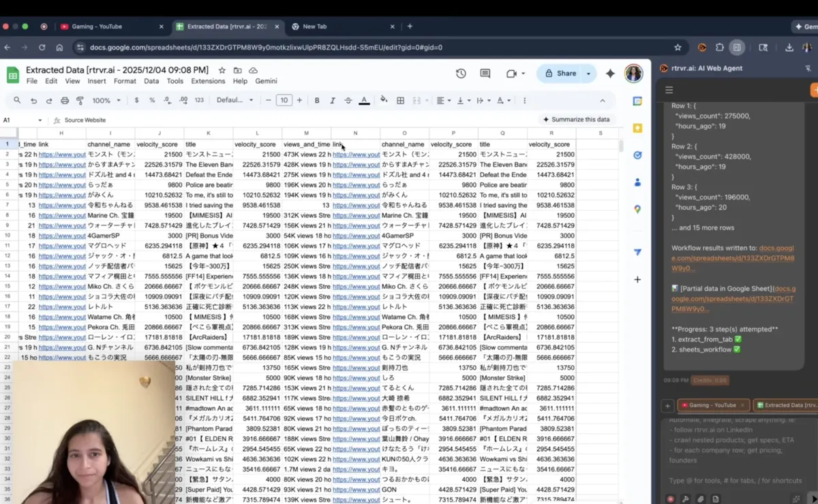
Task: Switch to the New Tab browser tab
Action: 344,27
